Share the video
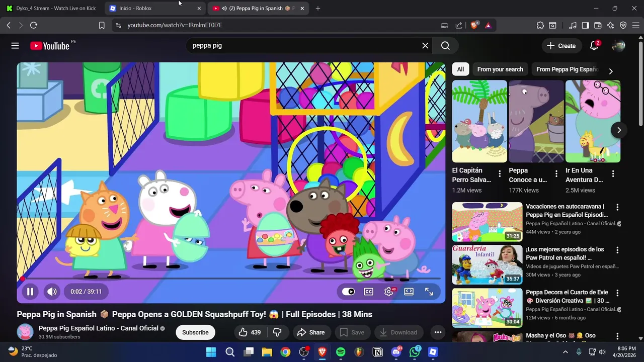The height and width of the screenshot is (362, 644). pyautogui.click(x=311, y=332)
